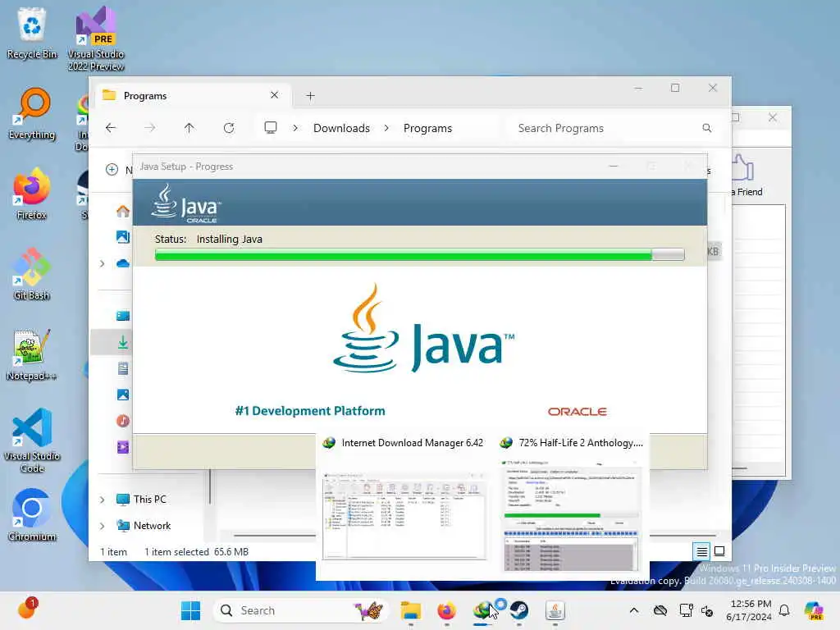Viewport: 840px width, 630px height.
Task: Open Visual Studio 2022 Preview desktop icon
Action: [96, 39]
